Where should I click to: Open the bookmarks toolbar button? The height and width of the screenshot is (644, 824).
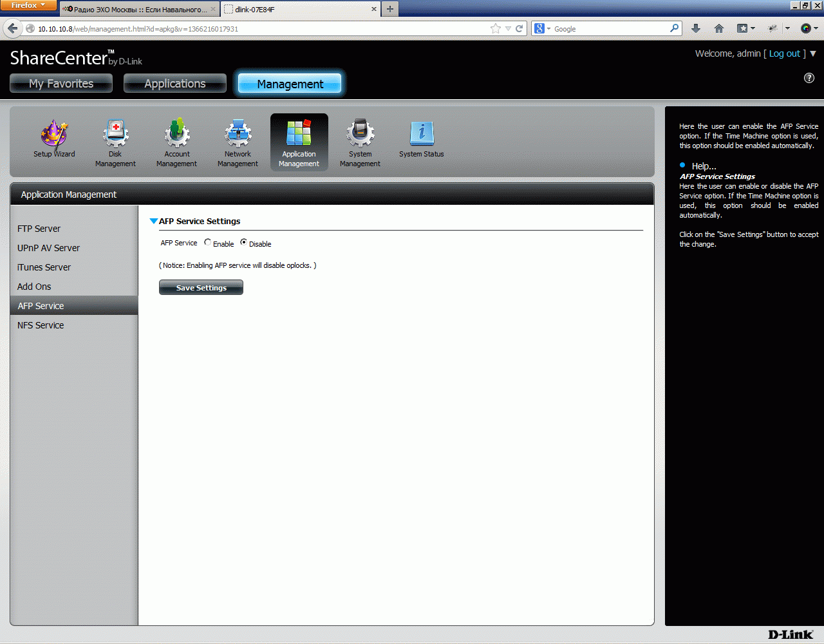coord(745,28)
